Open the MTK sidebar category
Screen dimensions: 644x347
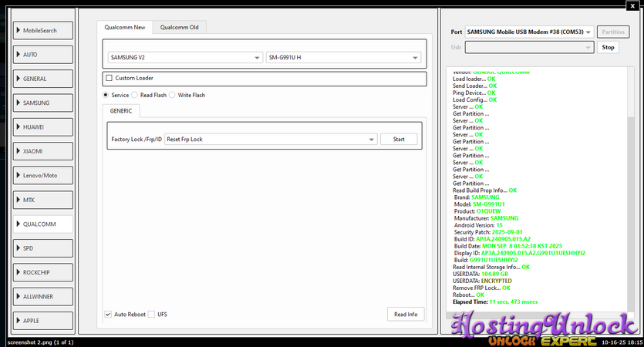tap(44, 200)
